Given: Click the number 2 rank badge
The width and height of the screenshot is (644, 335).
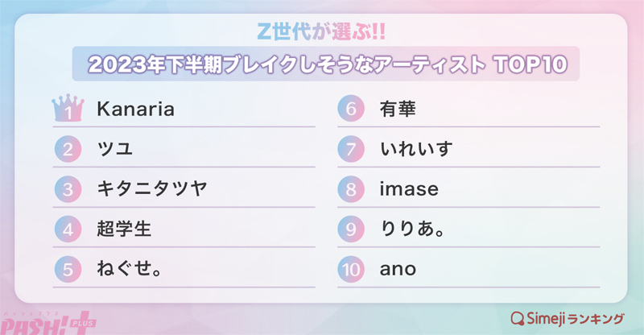Looking at the screenshot, I should coord(69,150).
